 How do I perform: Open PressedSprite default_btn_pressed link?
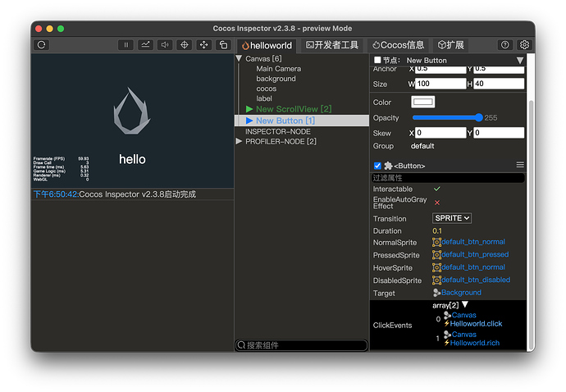pyautogui.click(x=475, y=254)
